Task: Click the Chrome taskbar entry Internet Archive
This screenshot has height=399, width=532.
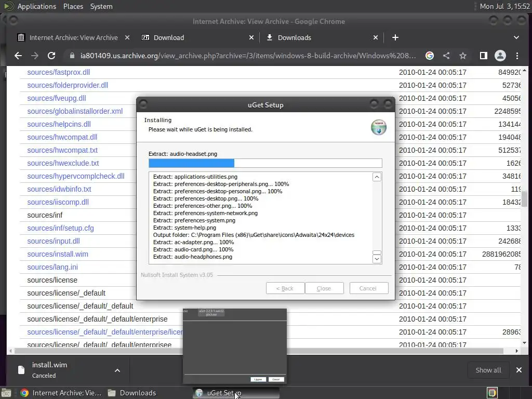Action: coord(61,393)
